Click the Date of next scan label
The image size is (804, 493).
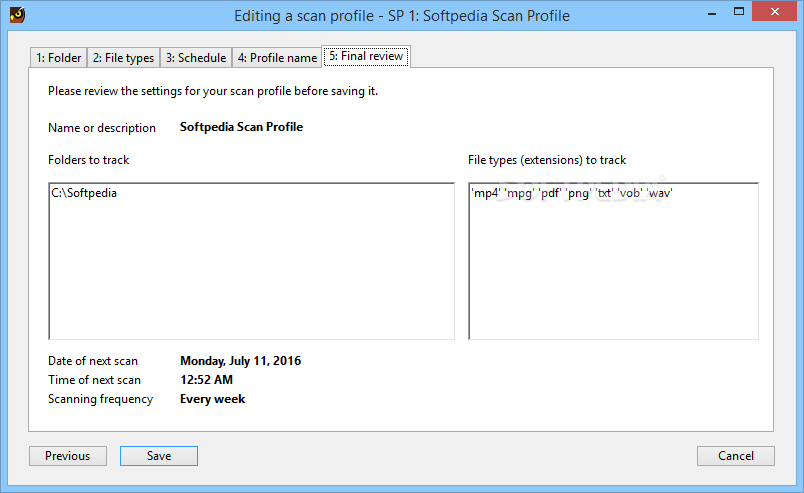click(x=93, y=361)
